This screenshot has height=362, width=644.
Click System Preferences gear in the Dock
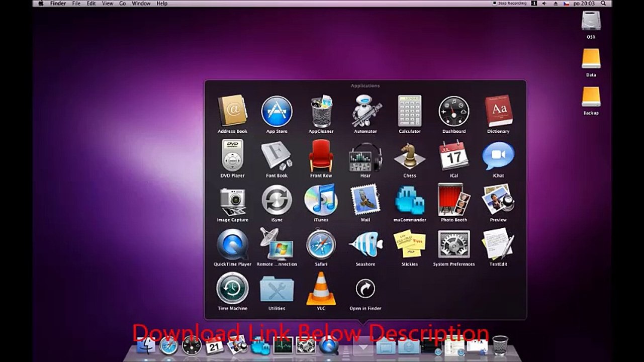(x=306, y=345)
